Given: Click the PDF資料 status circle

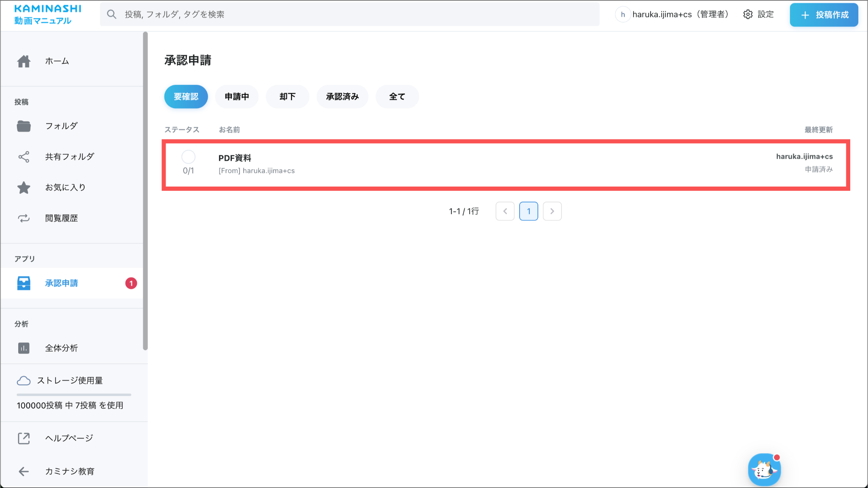Looking at the screenshot, I should 188,157.
